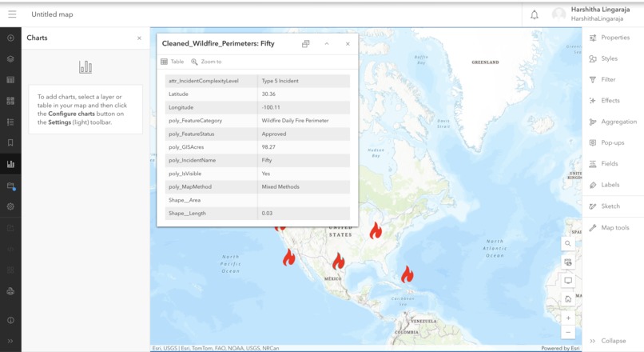Open Filter in the right toolbar

coord(602,80)
